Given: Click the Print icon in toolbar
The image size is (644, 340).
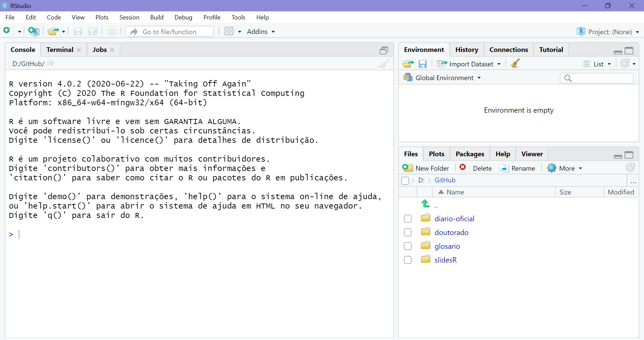Looking at the screenshot, I should 112,31.
